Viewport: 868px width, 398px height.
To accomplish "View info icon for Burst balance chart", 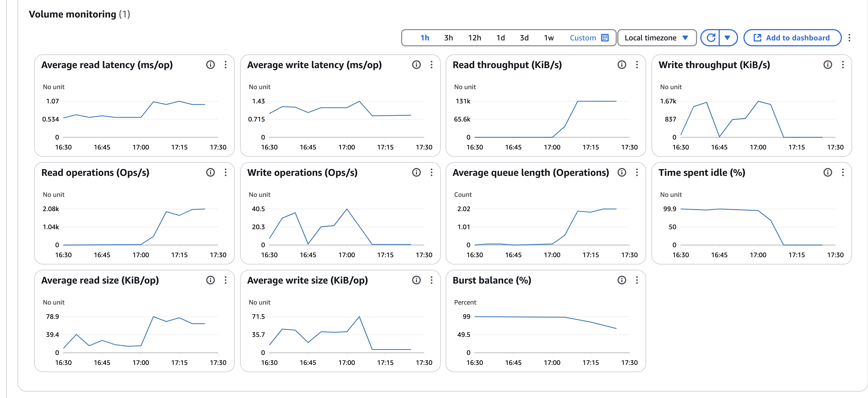I will (622, 280).
